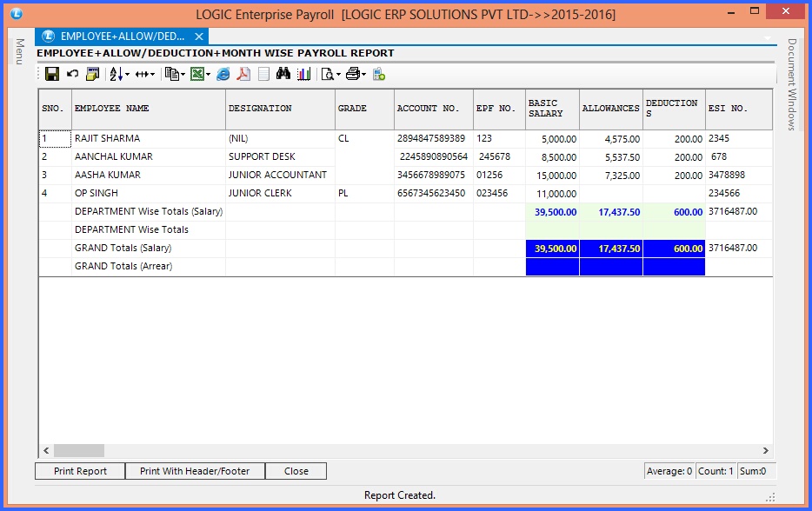Click the Save floppy disk icon

coord(52,75)
